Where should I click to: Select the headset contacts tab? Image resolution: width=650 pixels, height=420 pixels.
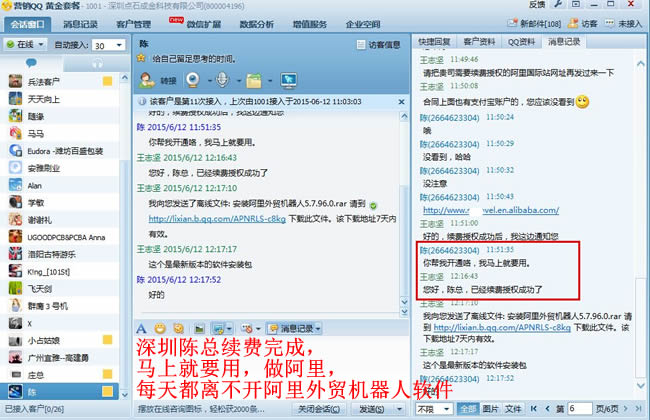[x=97, y=63]
